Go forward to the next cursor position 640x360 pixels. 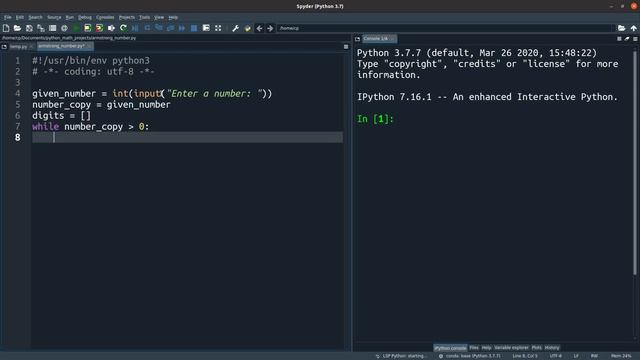[270, 28]
